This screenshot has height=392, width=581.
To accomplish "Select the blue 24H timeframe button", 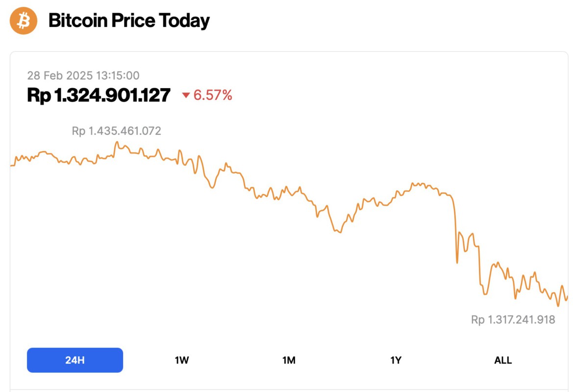I will [x=75, y=360].
